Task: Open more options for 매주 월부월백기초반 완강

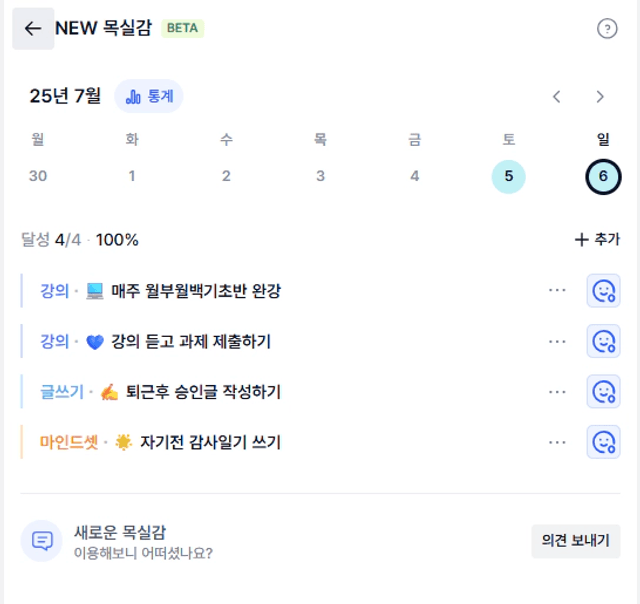Action: point(557,291)
